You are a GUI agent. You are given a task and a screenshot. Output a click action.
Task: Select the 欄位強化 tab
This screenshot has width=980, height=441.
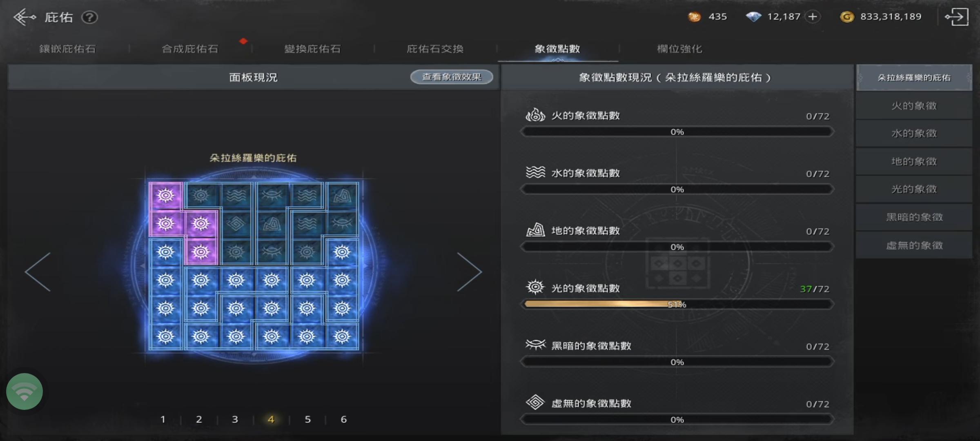[680, 49]
